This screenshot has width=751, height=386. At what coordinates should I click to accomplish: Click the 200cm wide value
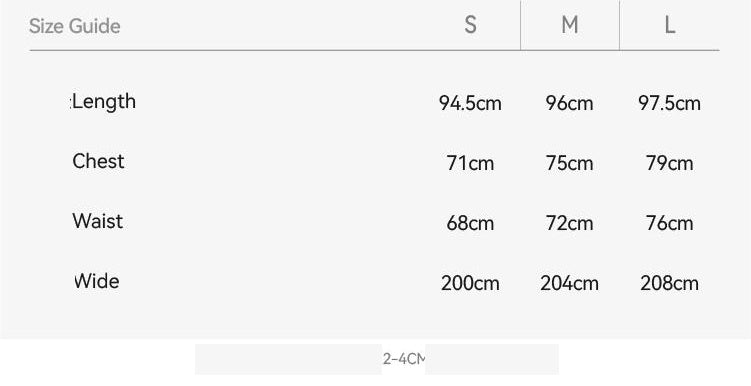coord(470,284)
